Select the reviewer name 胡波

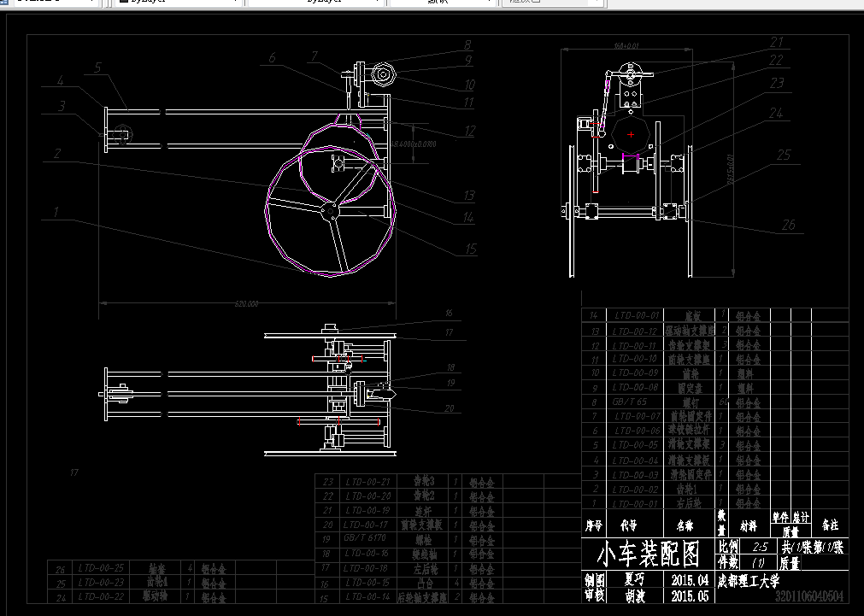pyautogui.click(x=635, y=596)
